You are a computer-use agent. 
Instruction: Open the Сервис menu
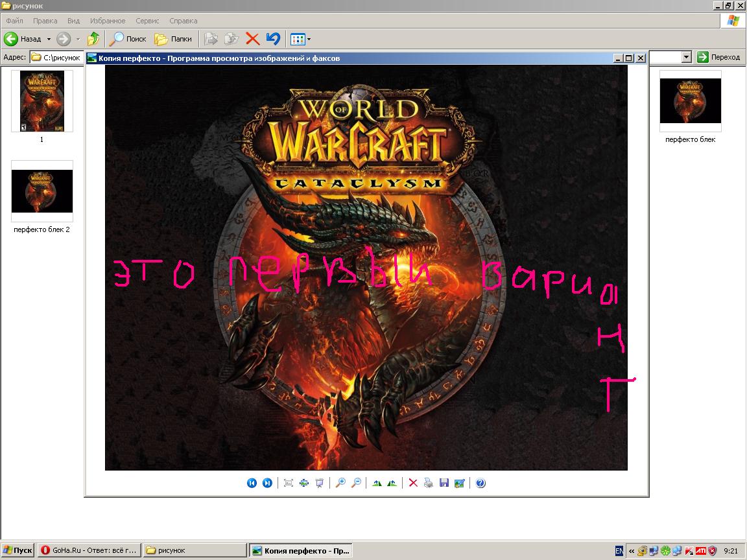pos(147,21)
